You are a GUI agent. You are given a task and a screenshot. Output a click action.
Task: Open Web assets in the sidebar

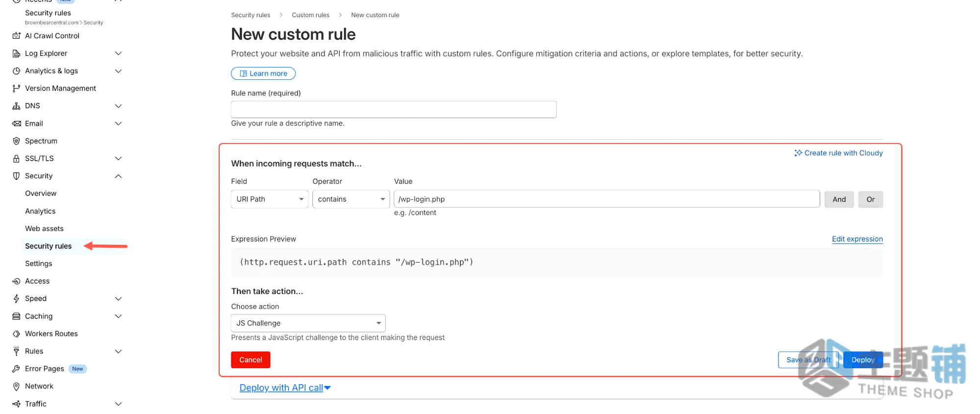(44, 229)
